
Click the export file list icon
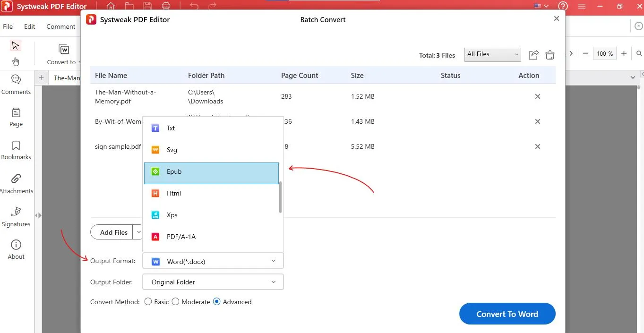(x=533, y=55)
